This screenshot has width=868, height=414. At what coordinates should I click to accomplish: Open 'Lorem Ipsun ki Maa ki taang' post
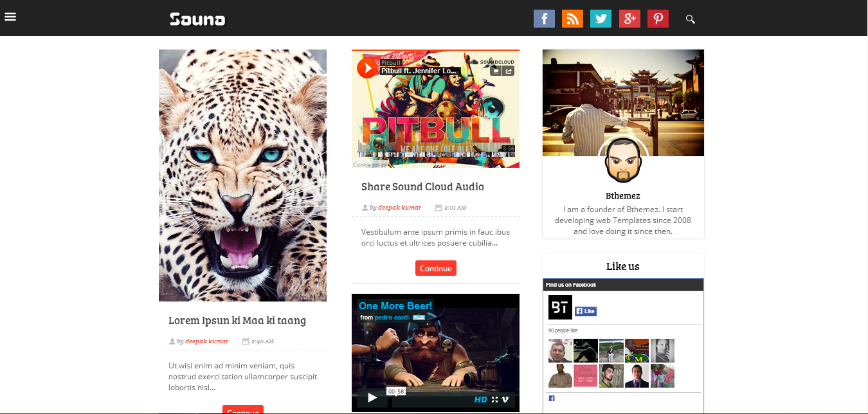coord(237,320)
